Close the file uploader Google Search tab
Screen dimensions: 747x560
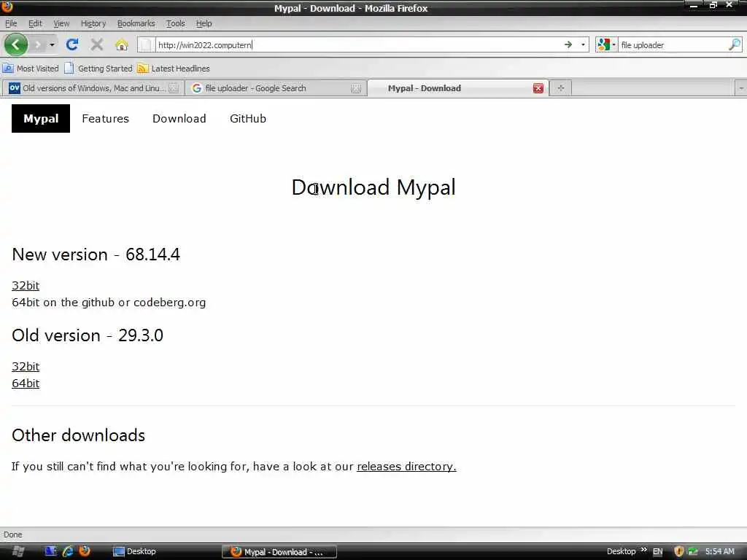355,88
